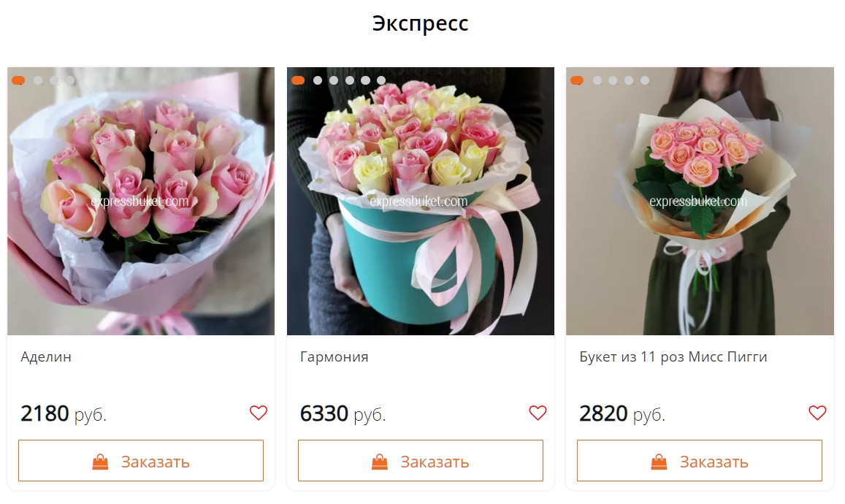The height and width of the screenshot is (504, 845).
Task: Show second photo of Мисс Пигги via dot
Action: 597,80
